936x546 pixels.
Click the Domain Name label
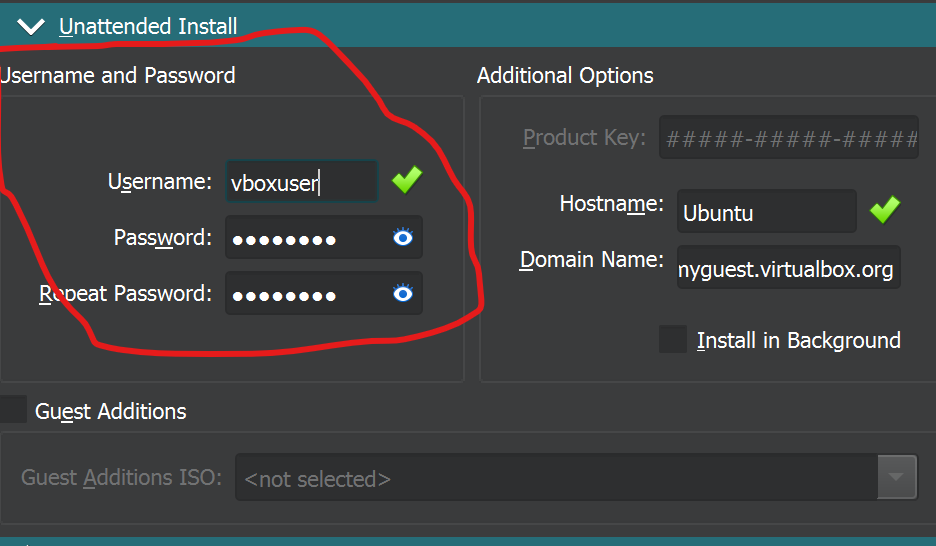point(591,260)
